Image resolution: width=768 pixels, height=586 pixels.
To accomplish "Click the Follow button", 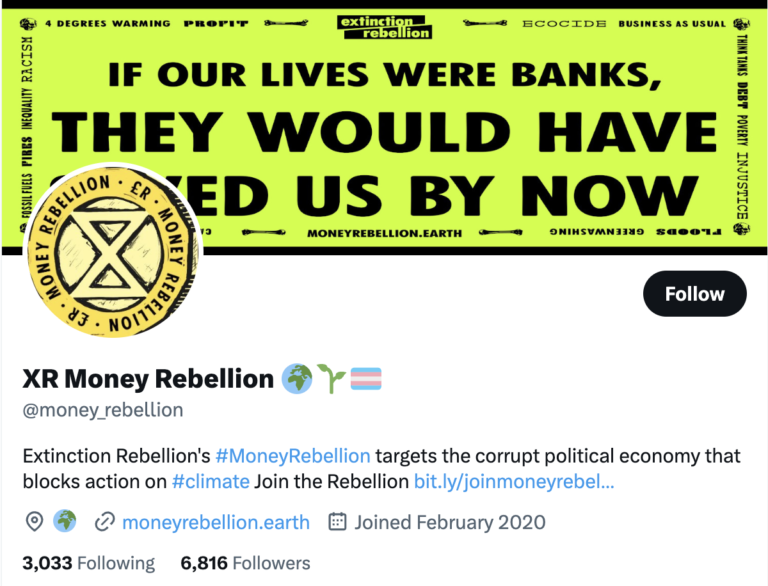I will pos(694,294).
